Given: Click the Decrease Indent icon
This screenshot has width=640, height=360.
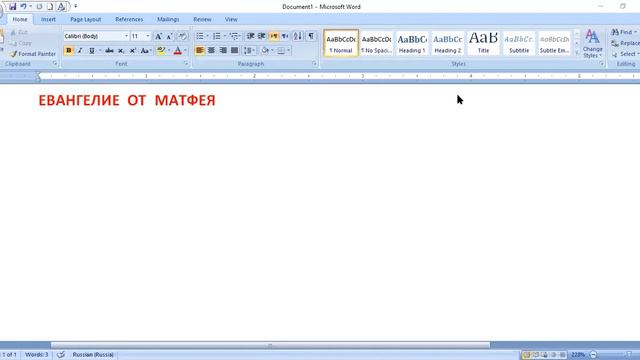Looking at the screenshot, I should (x=251, y=36).
